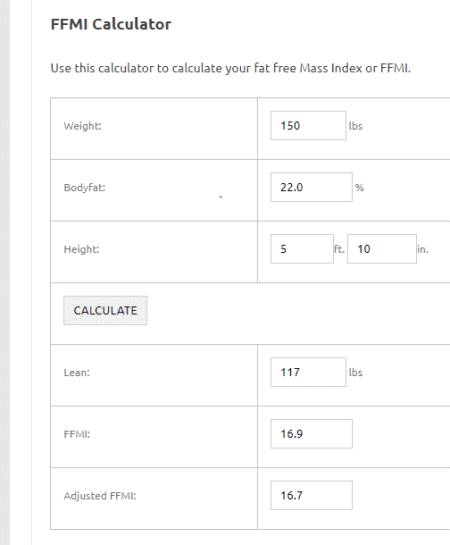This screenshot has height=545, width=450.
Task: Click the FFMI result field showing 16.9
Action: [x=311, y=434]
